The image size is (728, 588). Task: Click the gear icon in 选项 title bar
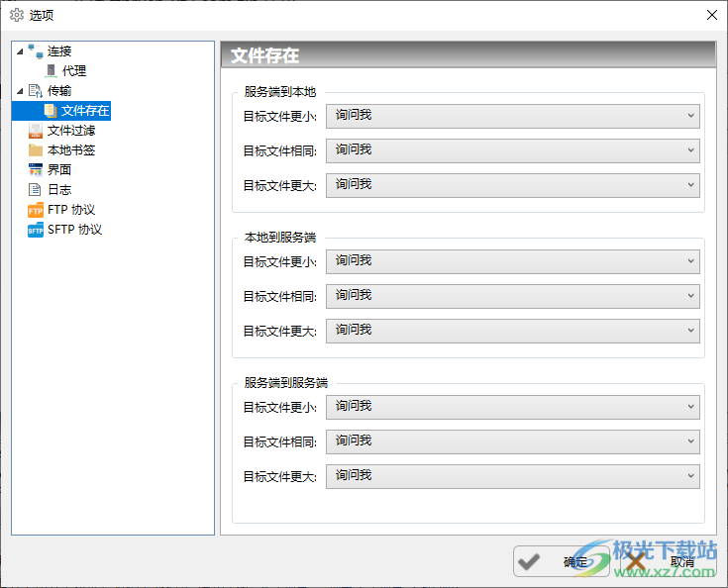tap(17, 15)
